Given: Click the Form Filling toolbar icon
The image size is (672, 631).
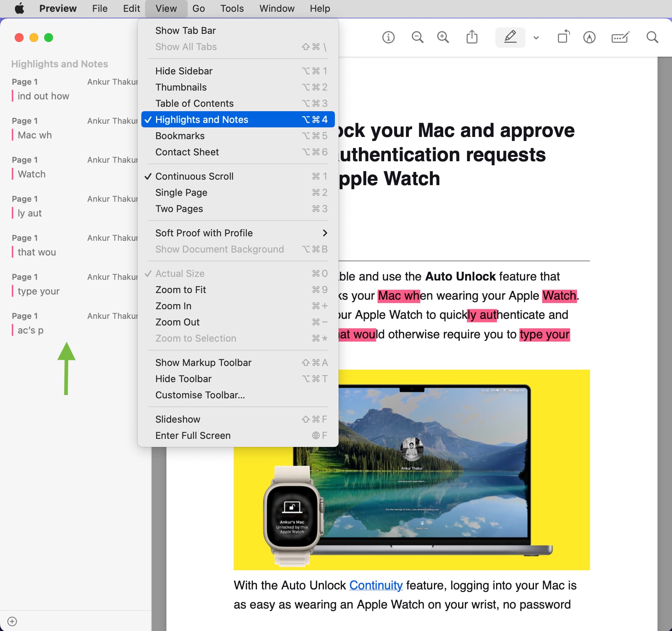Looking at the screenshot, I should point(620,37).
